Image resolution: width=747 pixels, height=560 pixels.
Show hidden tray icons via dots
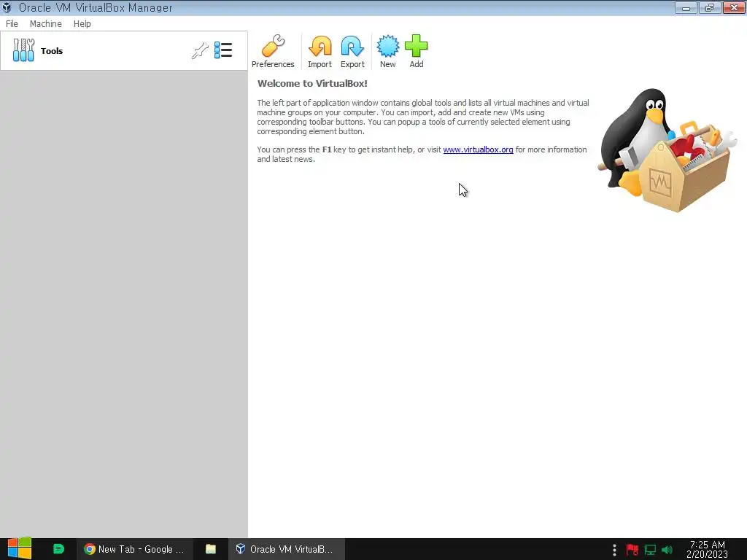(x=614, y=550)
